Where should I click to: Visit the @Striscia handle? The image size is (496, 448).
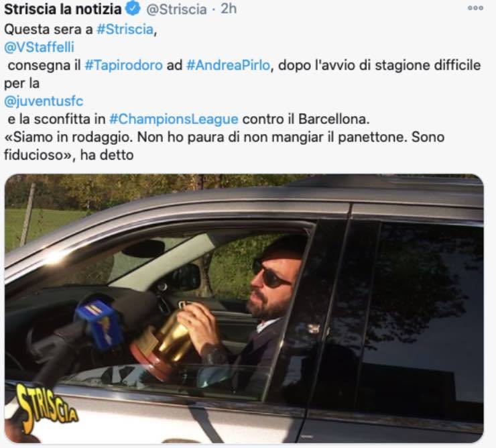tap(176, 9)
